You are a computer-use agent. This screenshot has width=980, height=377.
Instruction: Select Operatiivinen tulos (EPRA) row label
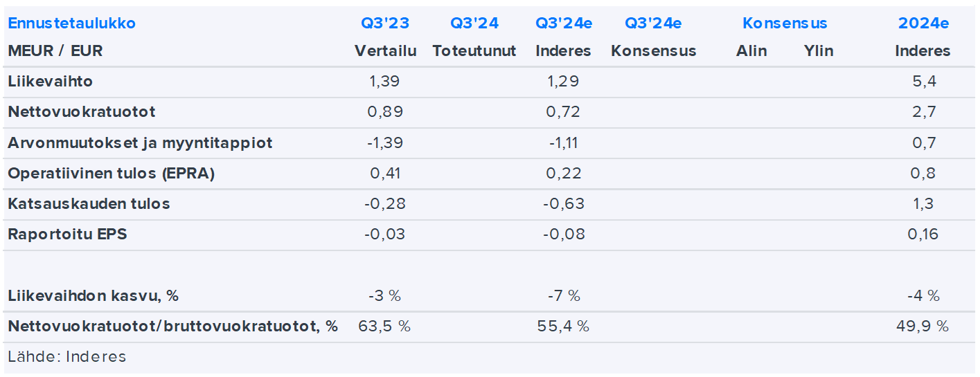pos(111,174)
